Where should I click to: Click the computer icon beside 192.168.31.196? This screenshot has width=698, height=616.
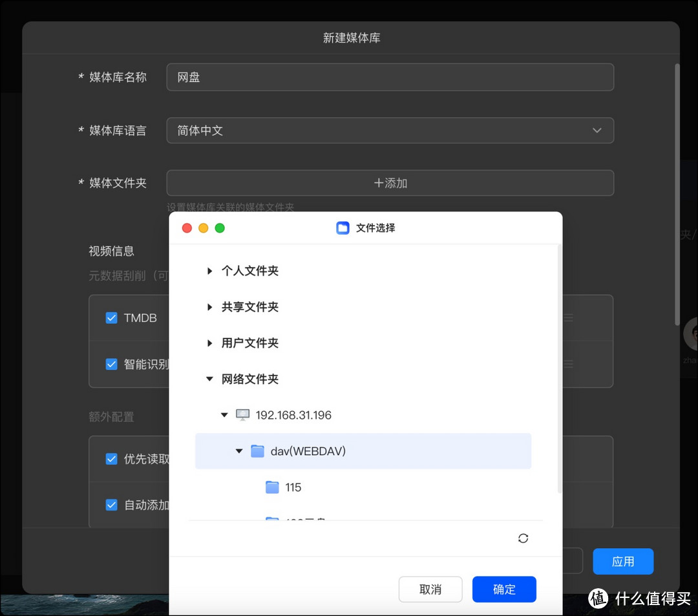pos(242,415)
